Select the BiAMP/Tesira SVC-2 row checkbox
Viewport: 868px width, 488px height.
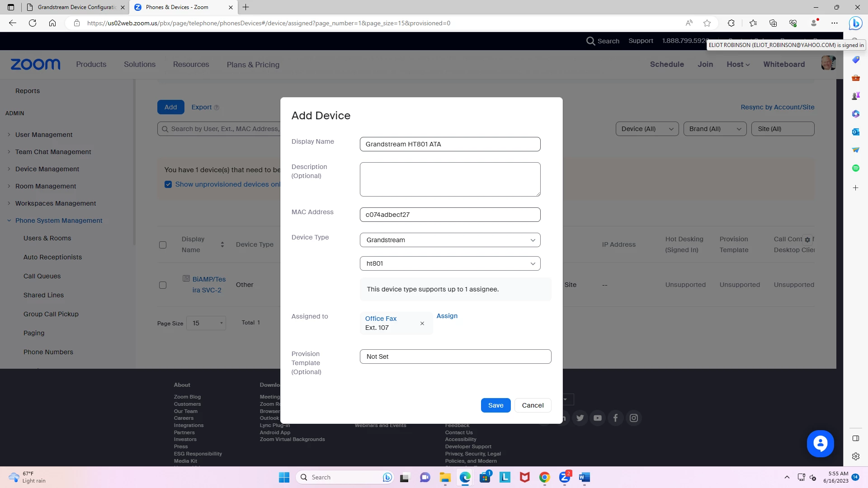[x=163, y=285]
